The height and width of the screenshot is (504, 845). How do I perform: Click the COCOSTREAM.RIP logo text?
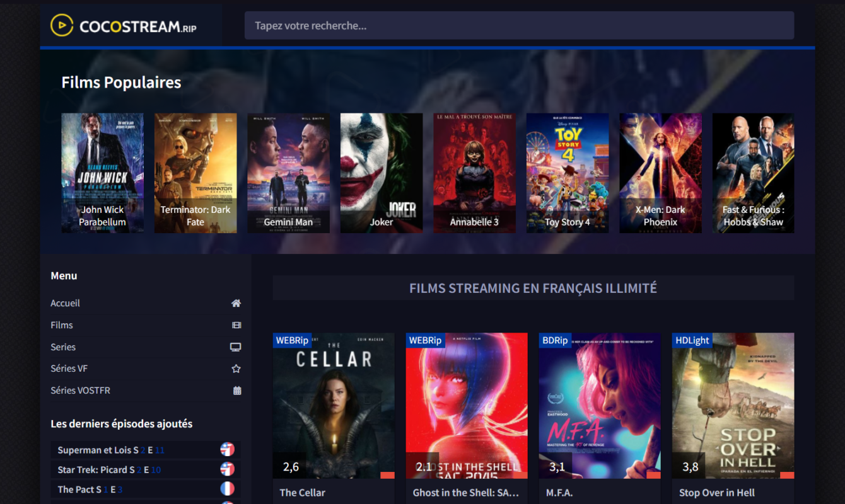point(138,26)
